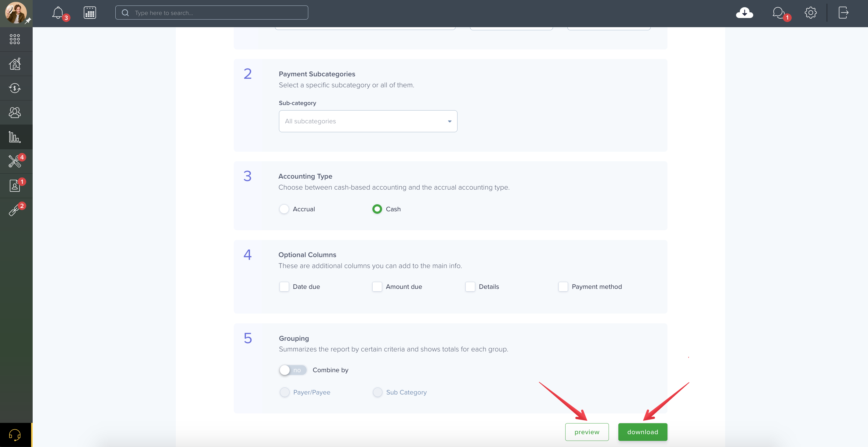Select Cash accounting type
Screen dimensions: 868x447
[x=377, y=209]
